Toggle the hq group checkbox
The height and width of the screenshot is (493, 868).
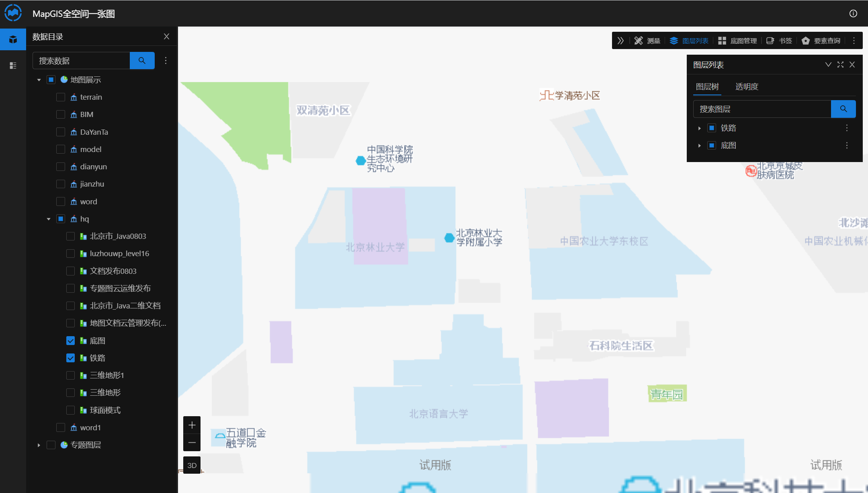tap(61, 219)
